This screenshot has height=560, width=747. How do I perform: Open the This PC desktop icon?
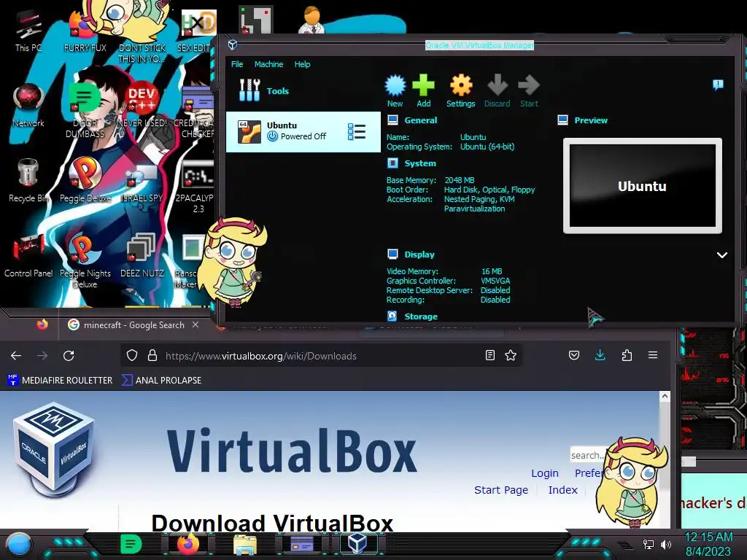(x=28, y=31)
